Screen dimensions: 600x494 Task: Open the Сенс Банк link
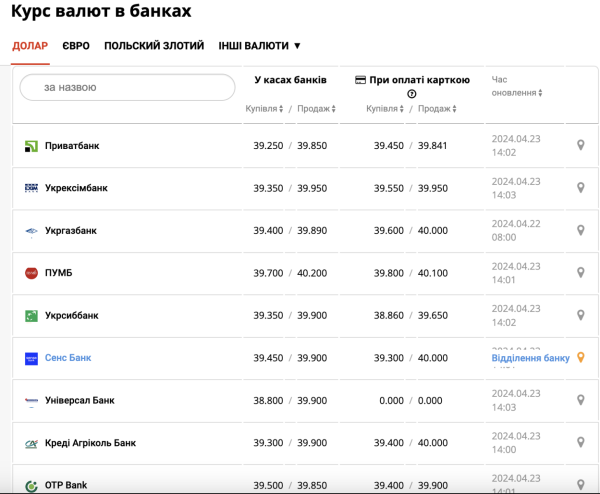[x=68, y=358]
